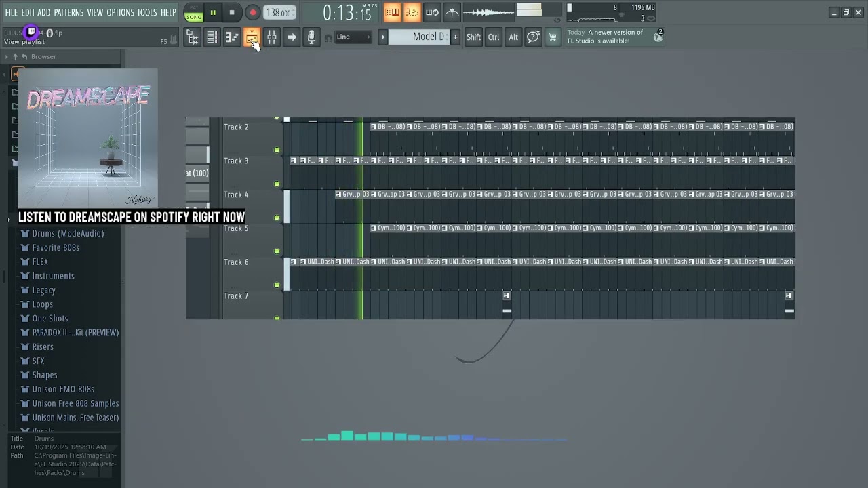The height and width of the screenshot is (488, 868).
Task: Open the EDIT menu
Action: click(x=28, y=12)
